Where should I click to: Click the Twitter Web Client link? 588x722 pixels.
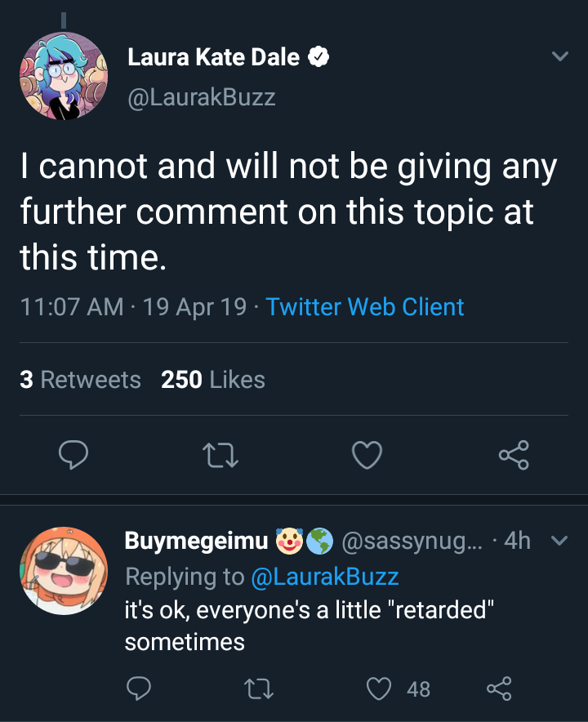click(x=365, y=306)
